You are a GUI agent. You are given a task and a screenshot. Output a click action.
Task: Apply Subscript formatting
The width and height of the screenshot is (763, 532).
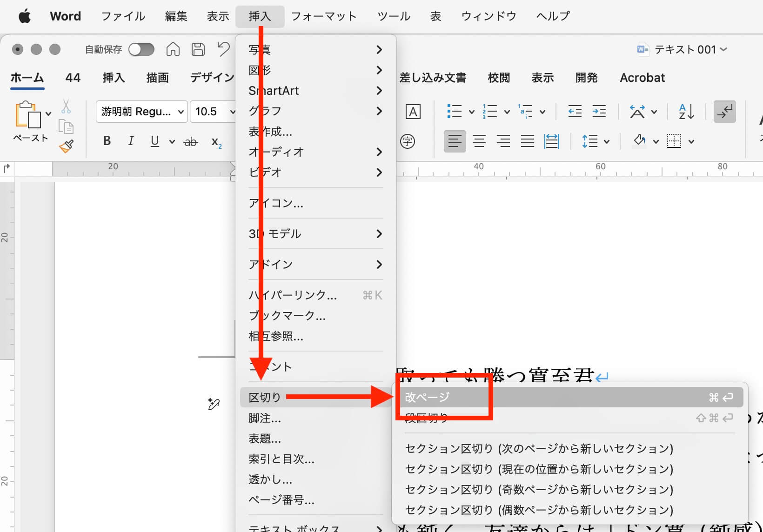pos(216,142)
